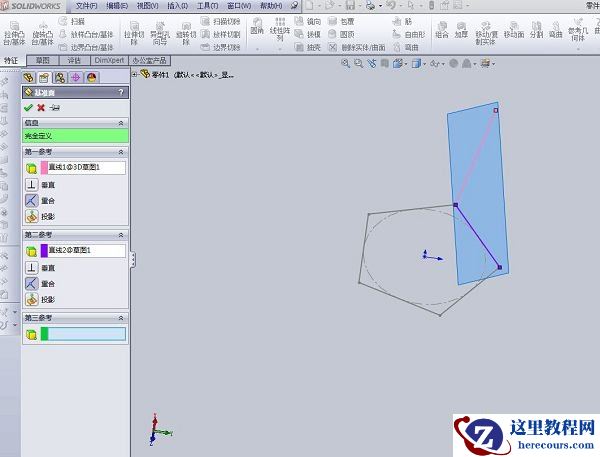The width and height of the screenshot is (600, 457).
Task: Open the FeatureManager design tree tab icon
Action: pyautogui.click(x=30, y=76)
